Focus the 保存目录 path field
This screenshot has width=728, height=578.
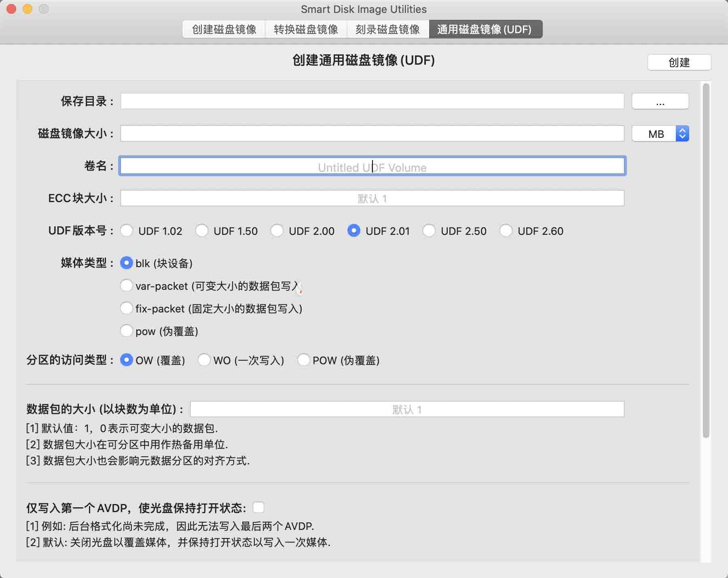[372, 101]
